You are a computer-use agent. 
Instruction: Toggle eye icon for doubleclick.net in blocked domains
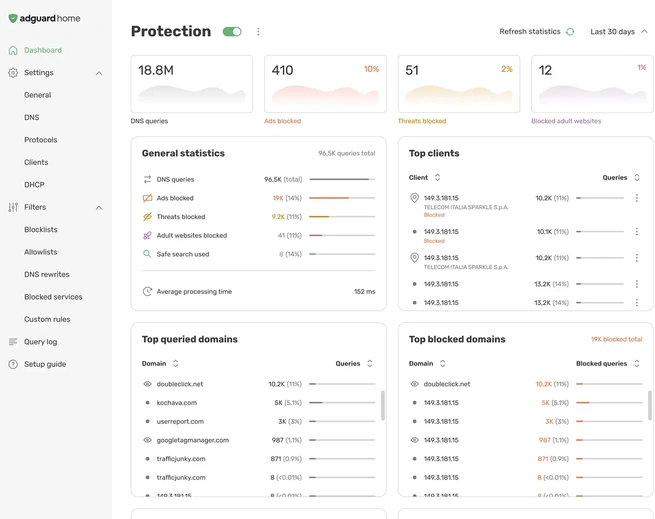point(414,384)
